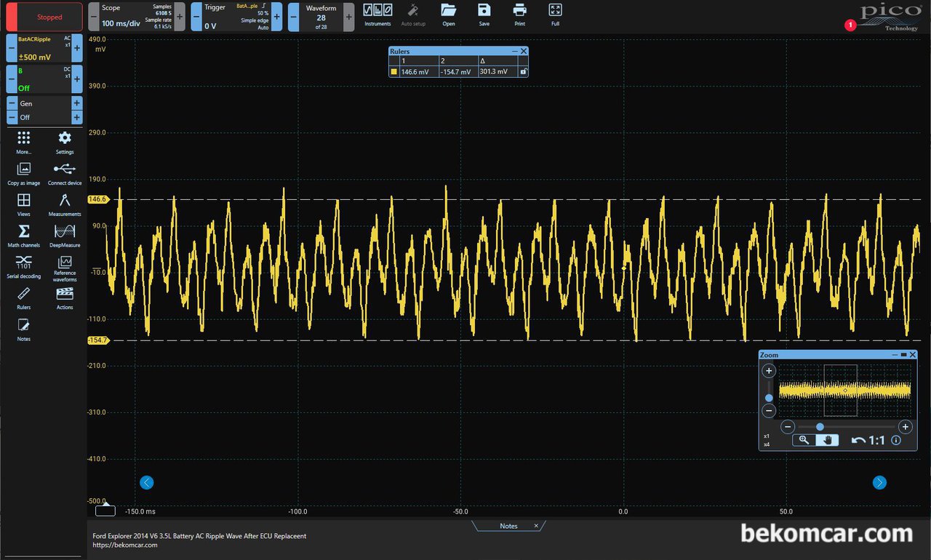
Task: Select the Notes tab at bottom
Action: point(508,526)
